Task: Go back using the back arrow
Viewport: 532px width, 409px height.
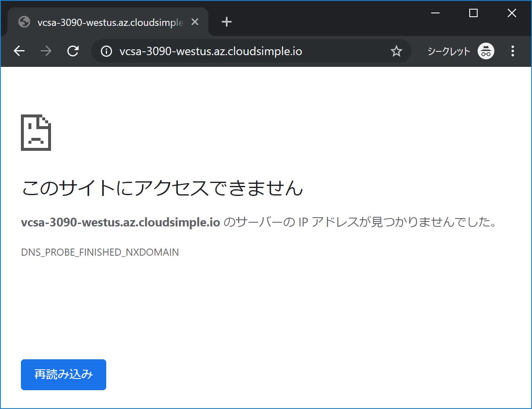Action: pyautogui.click(x=19, y=51)
